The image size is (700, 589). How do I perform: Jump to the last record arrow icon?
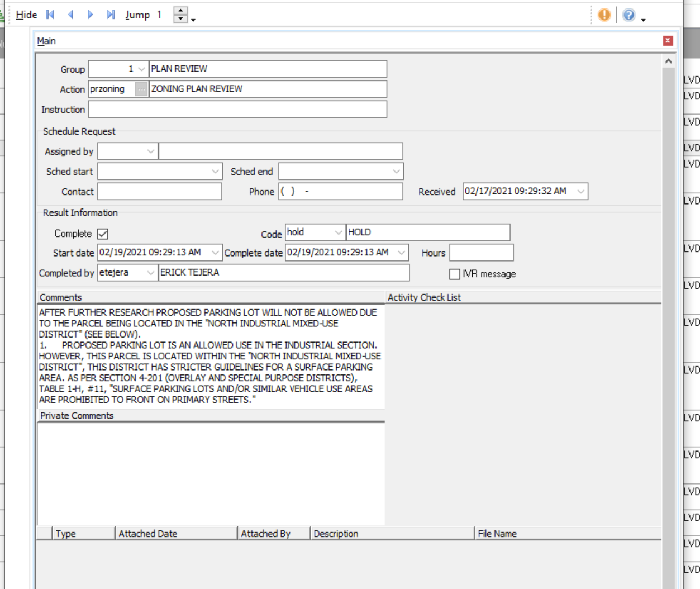(111, 15)
